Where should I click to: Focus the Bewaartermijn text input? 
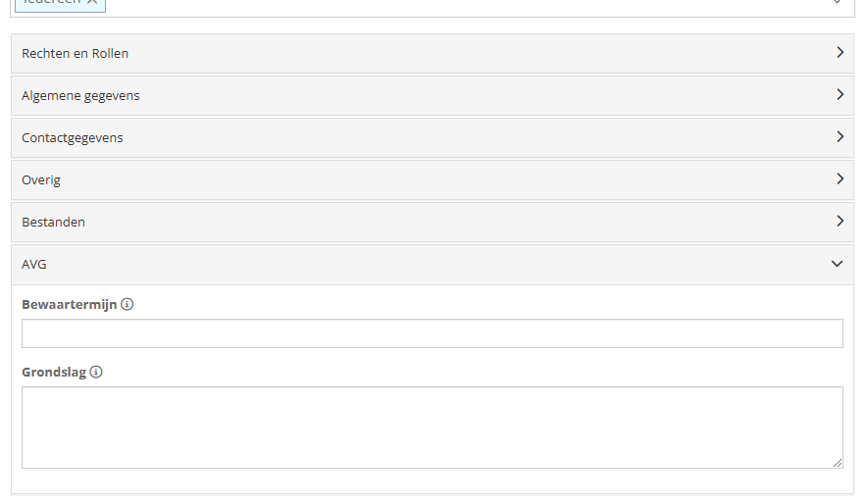pos(433,333)
